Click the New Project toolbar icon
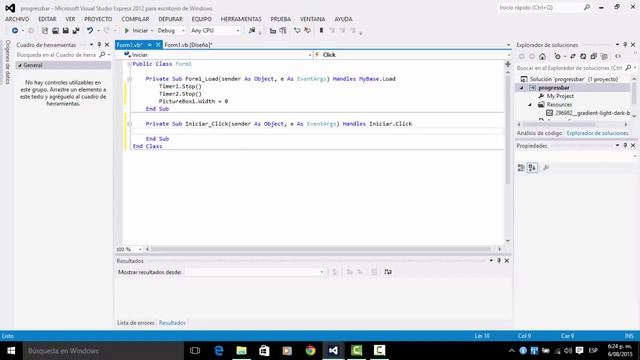640x360 pixels. (x=45, y=31)
